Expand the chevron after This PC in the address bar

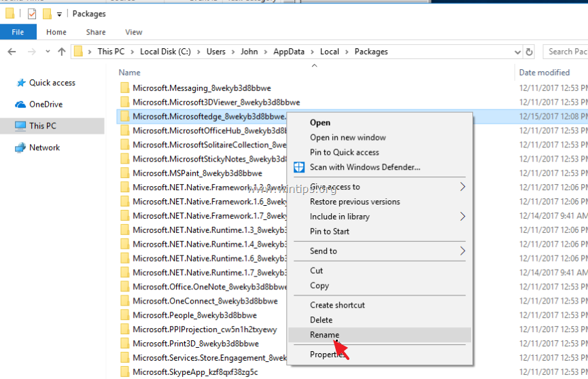pos(132,52)
